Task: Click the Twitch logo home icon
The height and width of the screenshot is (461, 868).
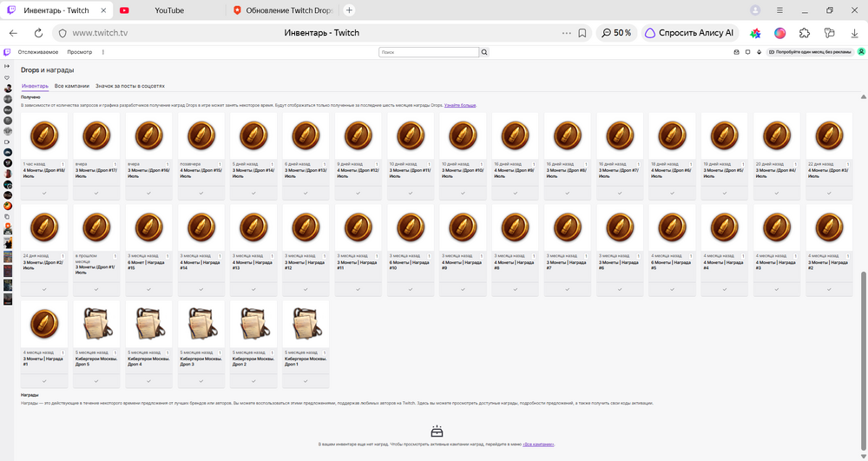Action: [x=7, y=52]
